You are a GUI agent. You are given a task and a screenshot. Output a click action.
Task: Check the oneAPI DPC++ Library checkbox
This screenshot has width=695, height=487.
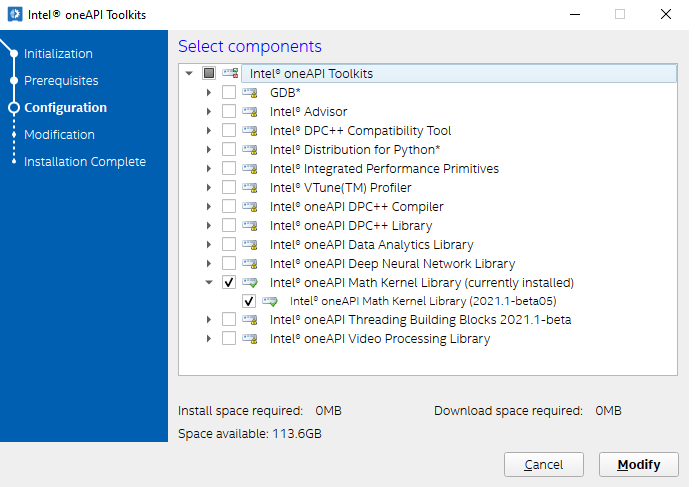pyautogui.click(x=229, y=226)
